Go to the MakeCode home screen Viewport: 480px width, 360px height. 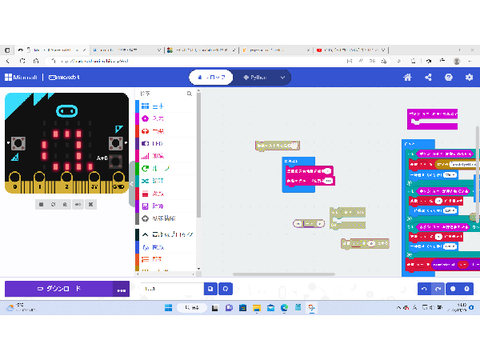coord(407,77)
